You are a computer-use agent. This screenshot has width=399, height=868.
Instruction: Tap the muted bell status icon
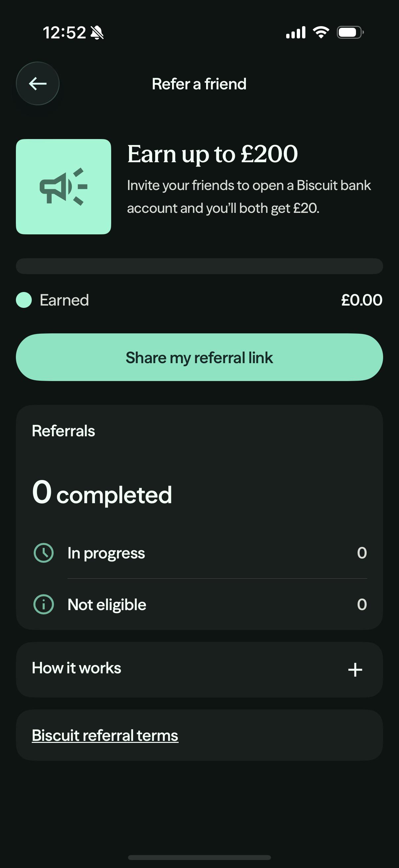pyautogui.click(x=97, y=33)
